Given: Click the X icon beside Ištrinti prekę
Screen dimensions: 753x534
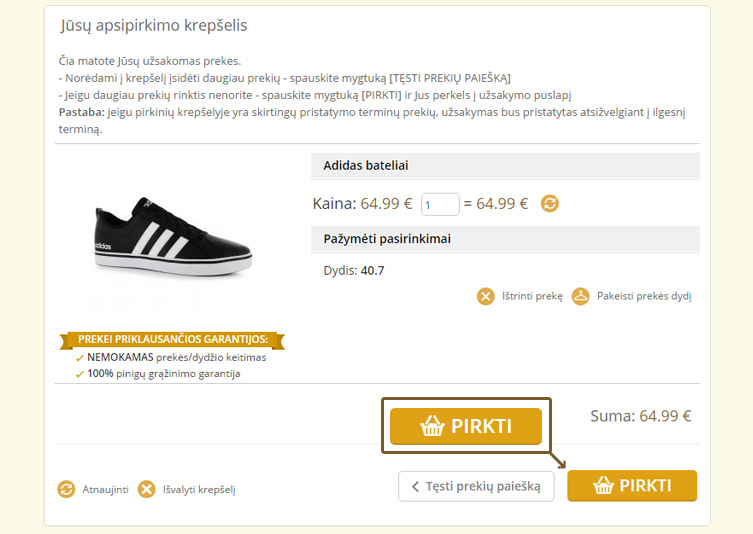Looking at the screenshot, I should click(x=486, y=296).
